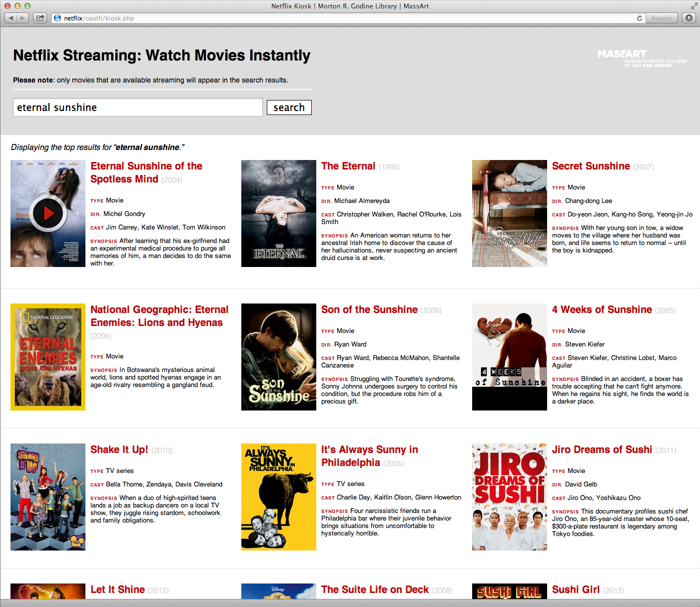Click director name Michel Gondry
700x607 pixels.
124,214
